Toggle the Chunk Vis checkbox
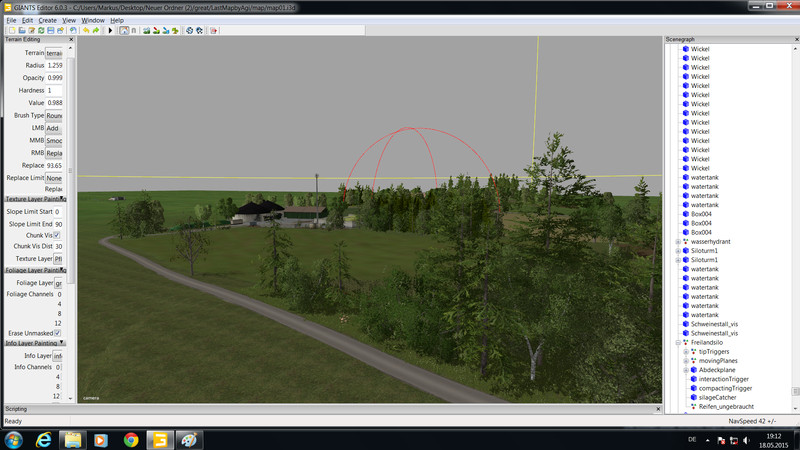 (x=57, y=235)
